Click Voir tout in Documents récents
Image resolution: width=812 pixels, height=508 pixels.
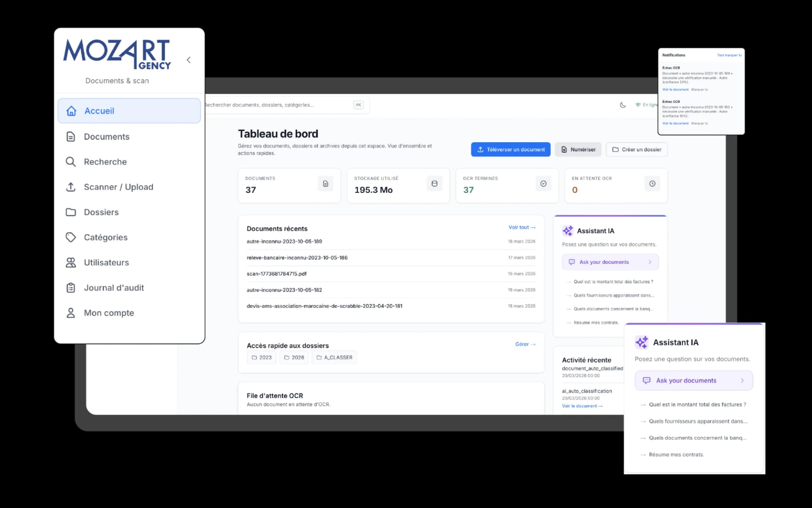(x=522, y=227)
